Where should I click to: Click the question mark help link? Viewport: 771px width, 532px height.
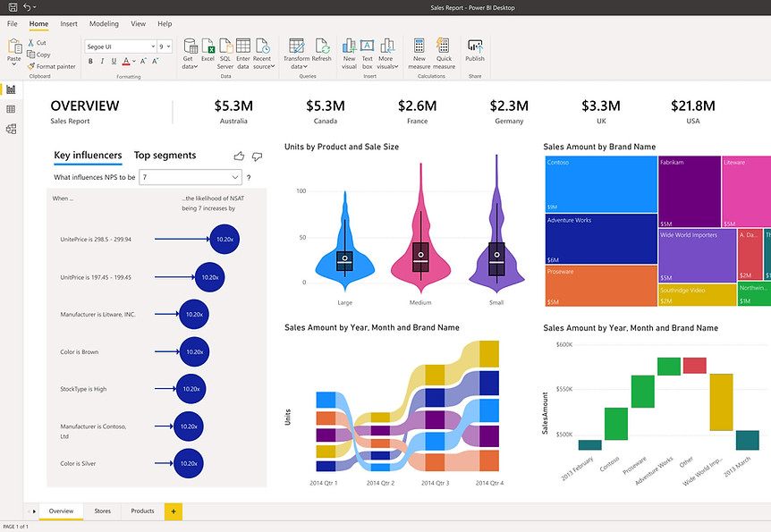tap(249, 178)
